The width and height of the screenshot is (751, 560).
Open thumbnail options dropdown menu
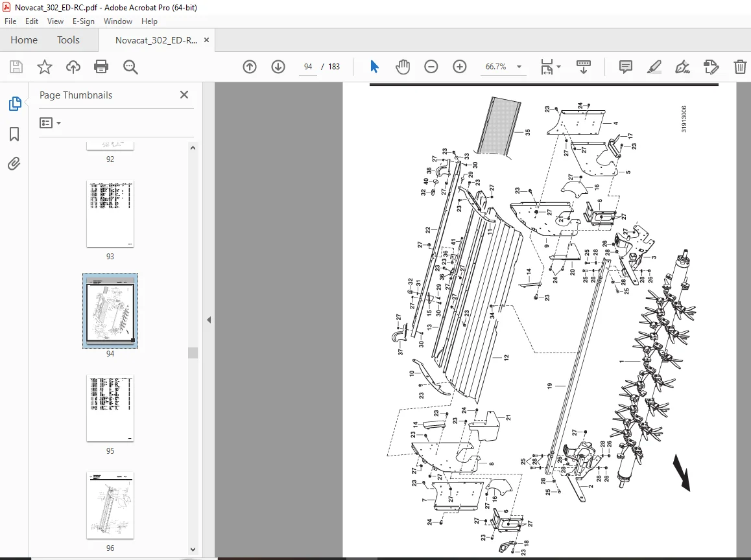(x=51, y=123)
